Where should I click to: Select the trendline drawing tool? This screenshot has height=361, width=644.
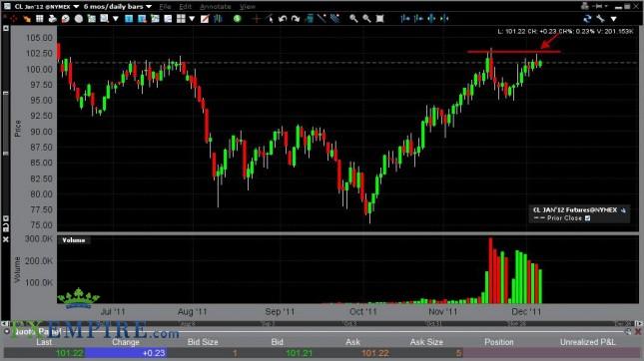click(x=322, y=19)
